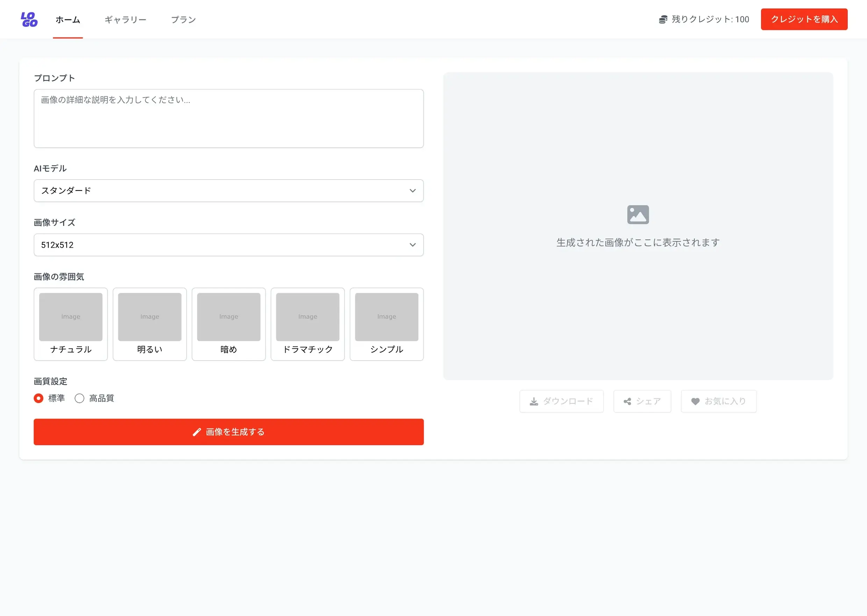Click the coin stack credits icon

point(663,19)
